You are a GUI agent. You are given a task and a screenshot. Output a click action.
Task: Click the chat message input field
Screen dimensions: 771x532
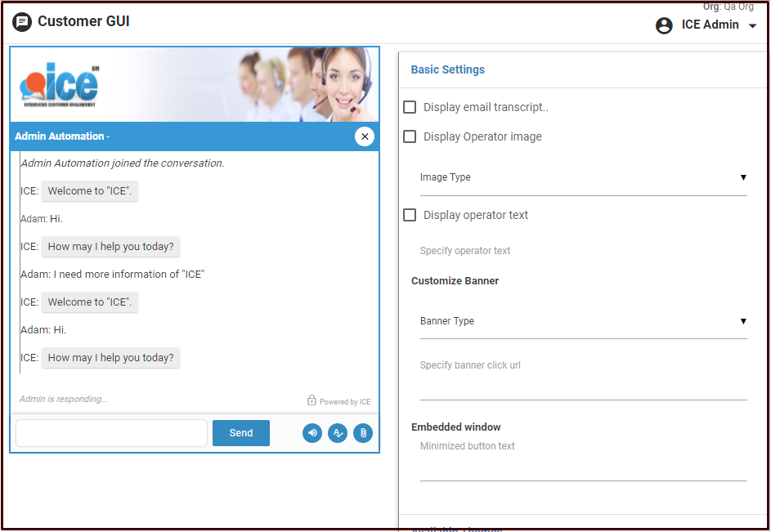click(110, 433)
